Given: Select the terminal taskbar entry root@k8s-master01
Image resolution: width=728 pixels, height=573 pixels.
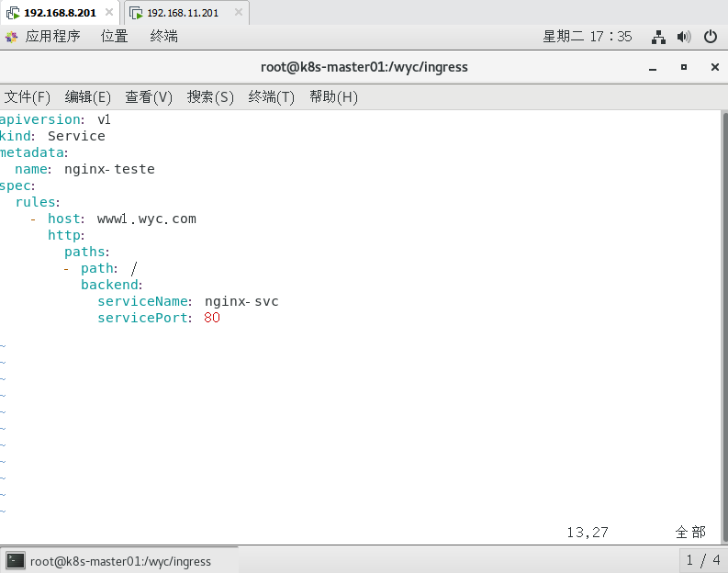Looking at the screenshot, I should 120,561.
